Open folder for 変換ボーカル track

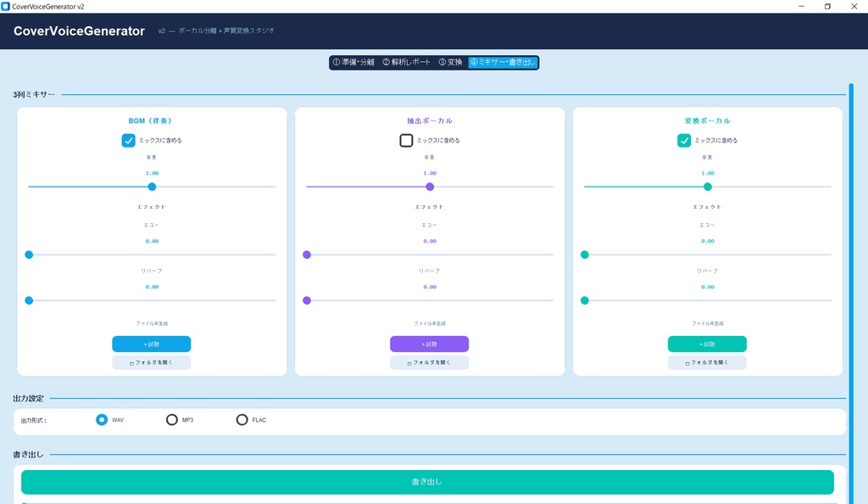[707, 363]
